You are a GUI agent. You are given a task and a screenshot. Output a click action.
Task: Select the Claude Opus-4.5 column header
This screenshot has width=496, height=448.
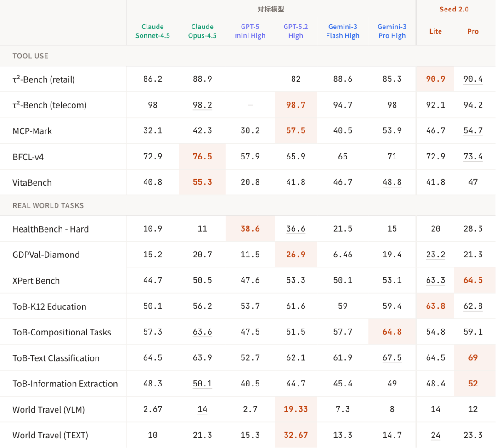[x=202, y=31]
